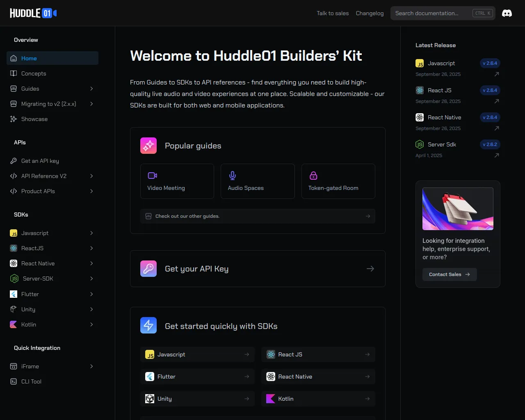Click the Home icon in the sidebar
The height and width of the screenshot is (420, 525).
coord(14,58)
